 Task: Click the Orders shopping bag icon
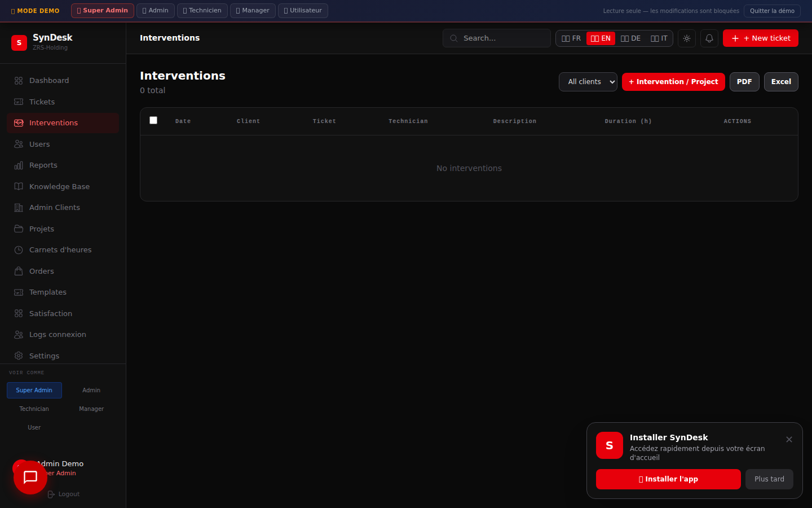pyautogui.click(x=19, y=271)
